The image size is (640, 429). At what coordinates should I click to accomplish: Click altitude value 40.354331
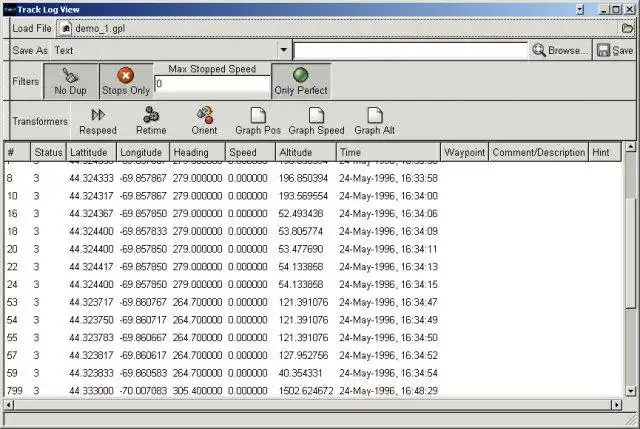click(x=300, y=373)
